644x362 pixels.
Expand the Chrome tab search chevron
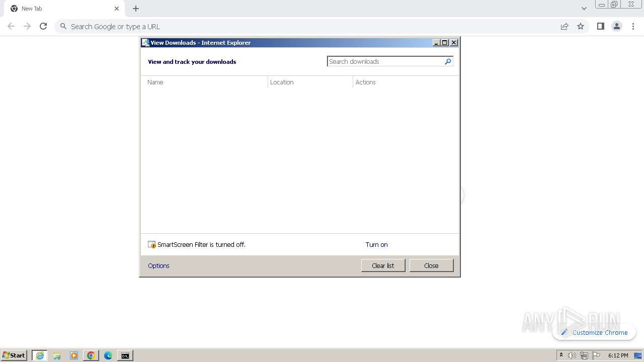pyautogui.click(x=584, y=9)
